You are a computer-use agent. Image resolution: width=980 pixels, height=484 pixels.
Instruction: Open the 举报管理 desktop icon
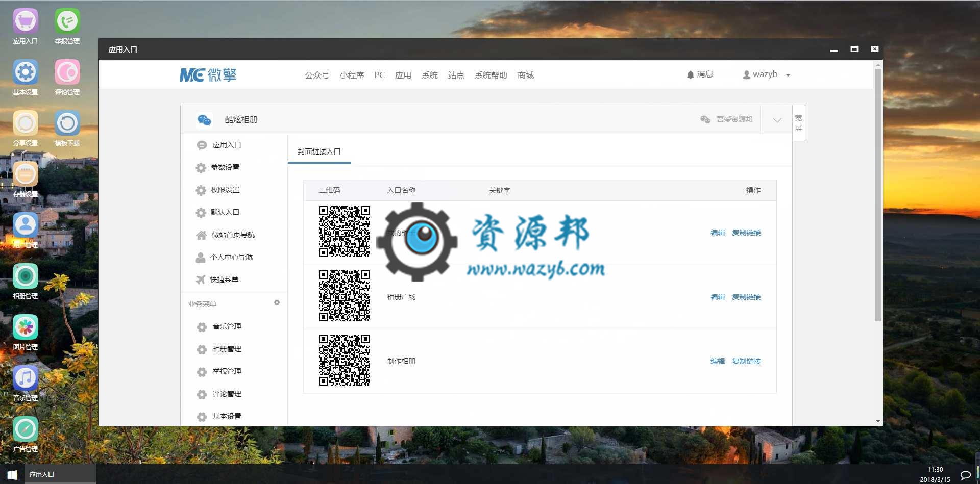click(67, 26)
